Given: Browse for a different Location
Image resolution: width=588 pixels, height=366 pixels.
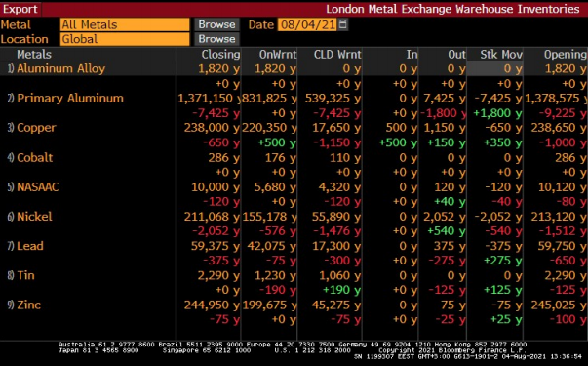Looking at the screenshot, I should click(216, 39).
